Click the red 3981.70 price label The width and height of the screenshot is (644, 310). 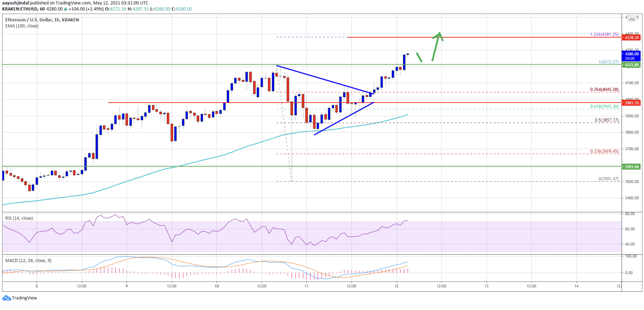[631, 103]
